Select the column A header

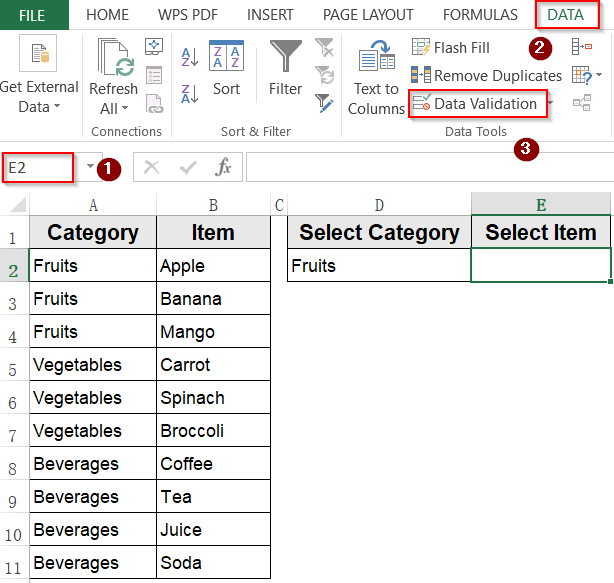point(93,205)
